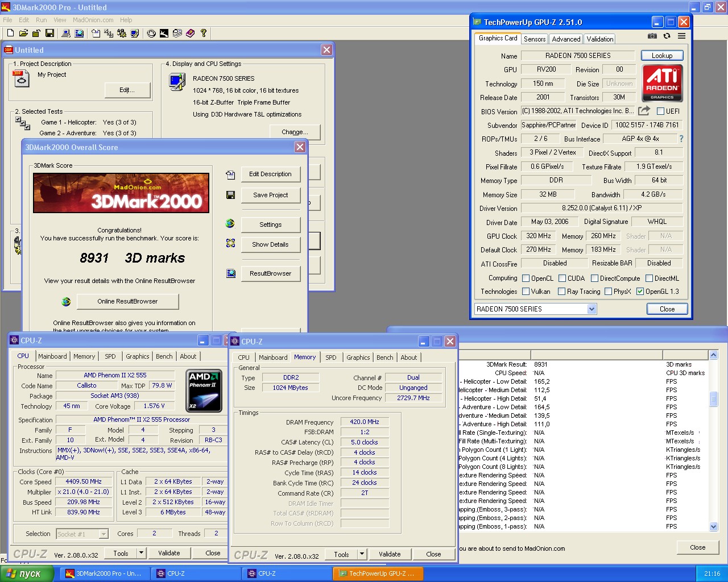Click the GPU-Z refresh arrows icon

pyautogui.click(x=667, y=36)
